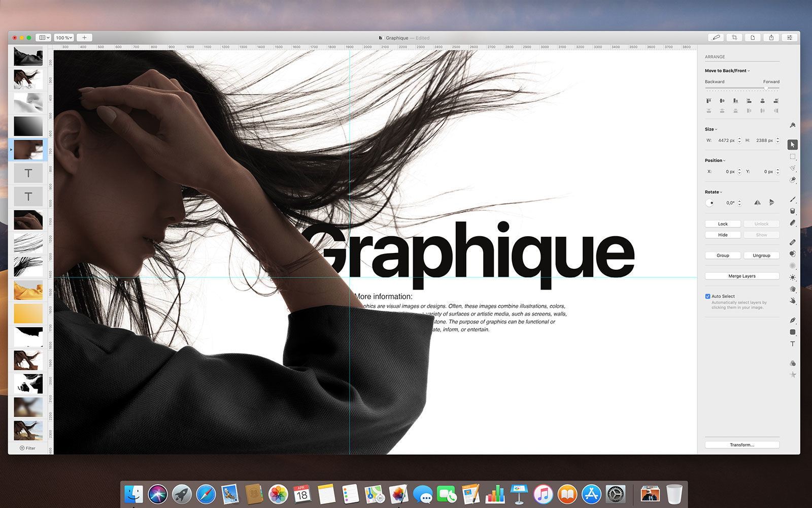The image size is (812, 508).
Task: Select the Type tool
Action: tap(792, 343)
